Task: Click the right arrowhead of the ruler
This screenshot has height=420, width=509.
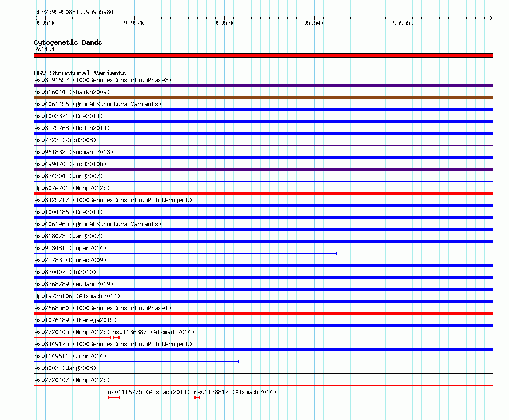Action: point(491,18)
